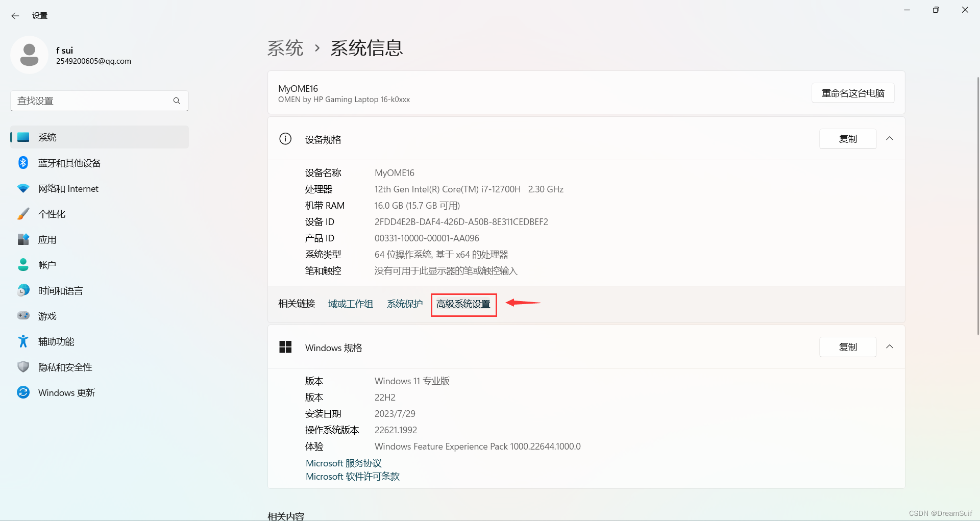Click the vertical scrollbar on right
This screenshot has width=980, height=521.
pyautogui.click(x=977, y=206)
